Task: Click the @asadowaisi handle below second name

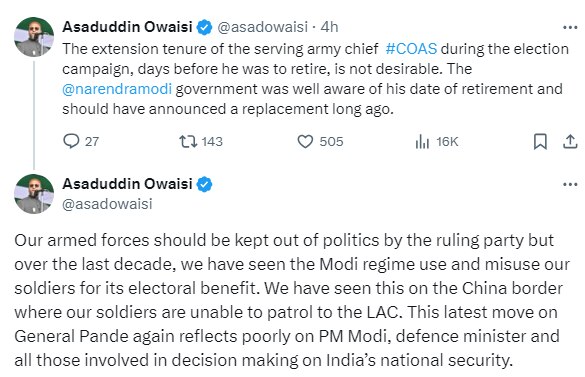Action: pyautogui.click(x=107, y=204)
